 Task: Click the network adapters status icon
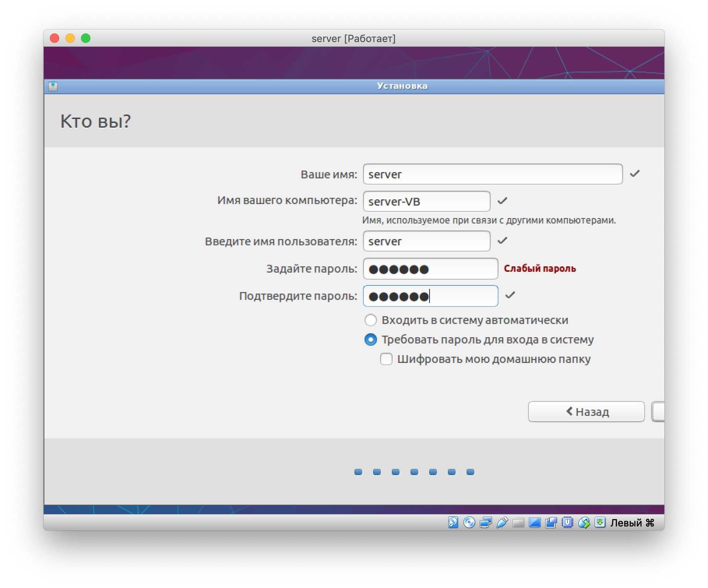click(486, 523)
